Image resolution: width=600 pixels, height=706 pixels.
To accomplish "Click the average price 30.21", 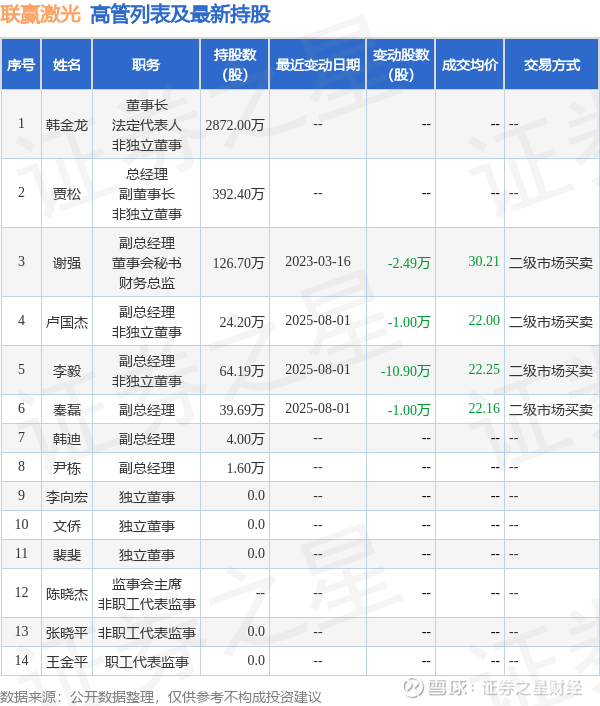I will [x=484, y=261].
